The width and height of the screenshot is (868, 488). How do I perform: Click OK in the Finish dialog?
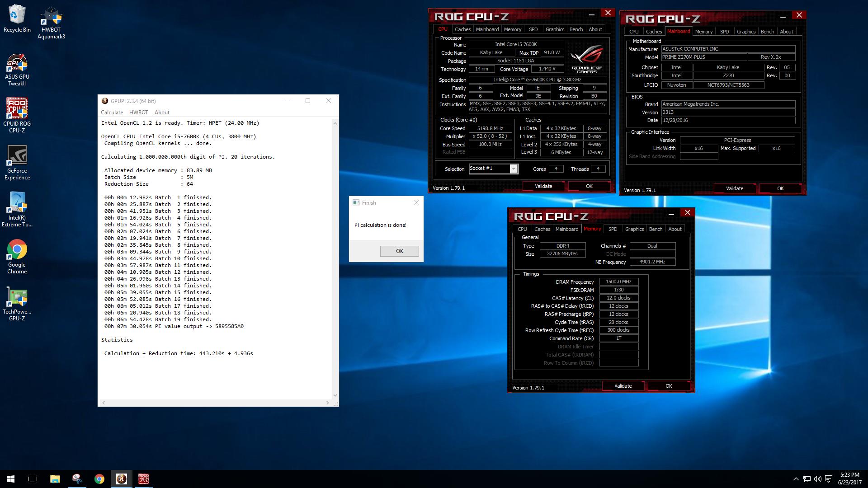(x=399, y=251)
